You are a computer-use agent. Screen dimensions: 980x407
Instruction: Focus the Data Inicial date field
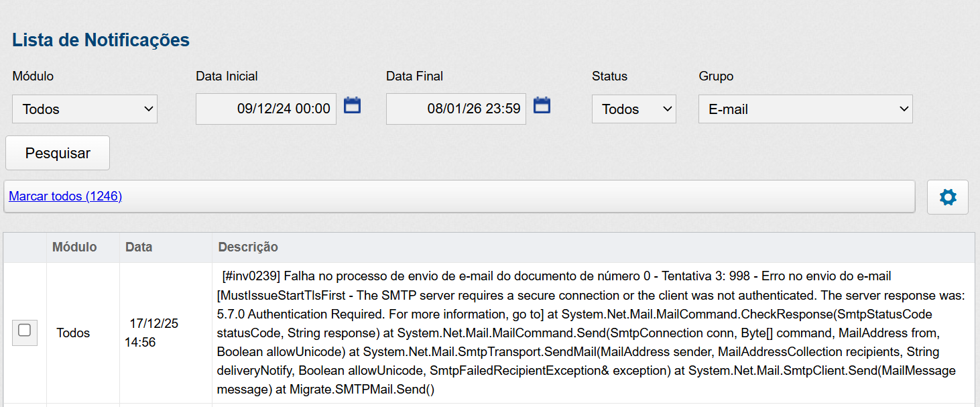coord(266,109)
